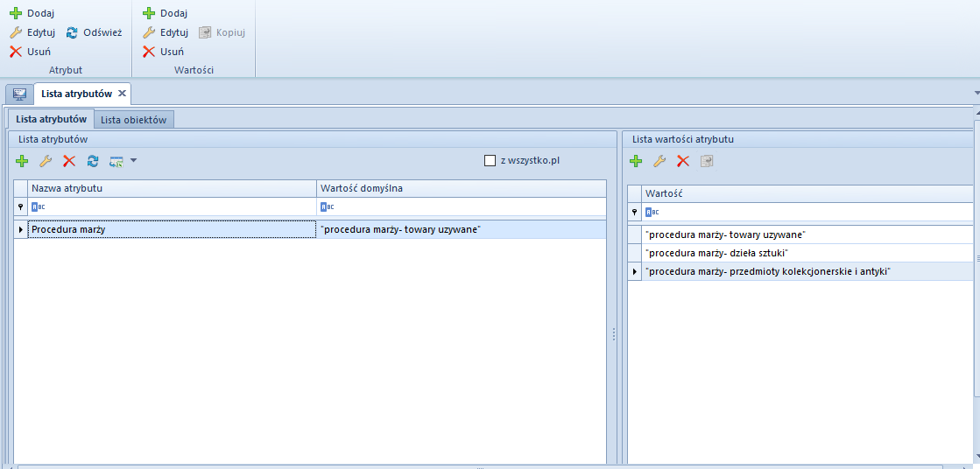The image size is (980, 469).
Task: Click Dodaj in the Wartości ribbon group
Action: click(165, 13)
